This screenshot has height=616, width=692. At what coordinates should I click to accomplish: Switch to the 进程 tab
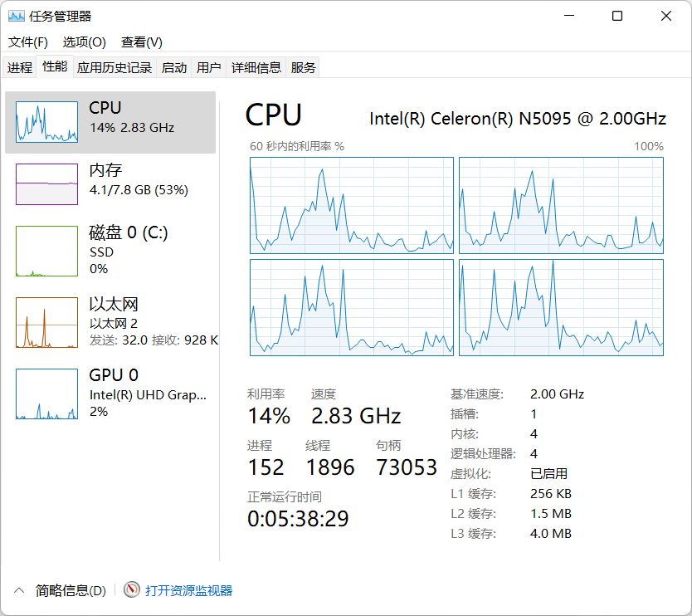(x=19, y=67)
